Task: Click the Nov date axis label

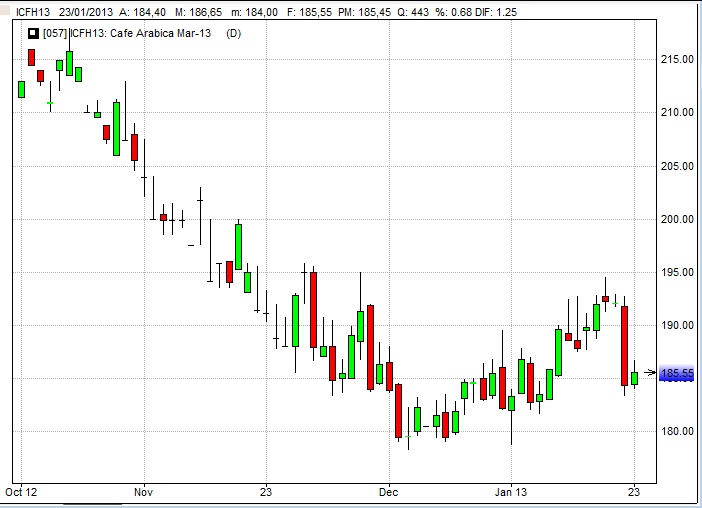Action: pos(143,492)
